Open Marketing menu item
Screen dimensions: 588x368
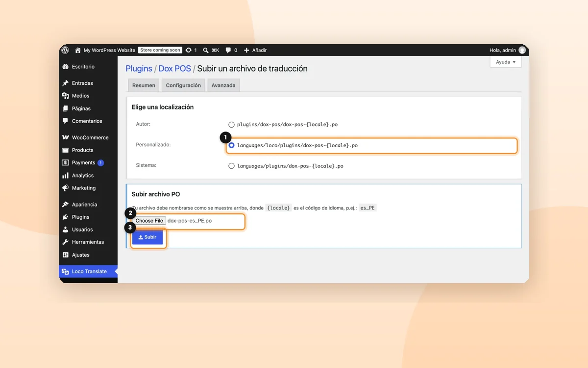point(88,188)
